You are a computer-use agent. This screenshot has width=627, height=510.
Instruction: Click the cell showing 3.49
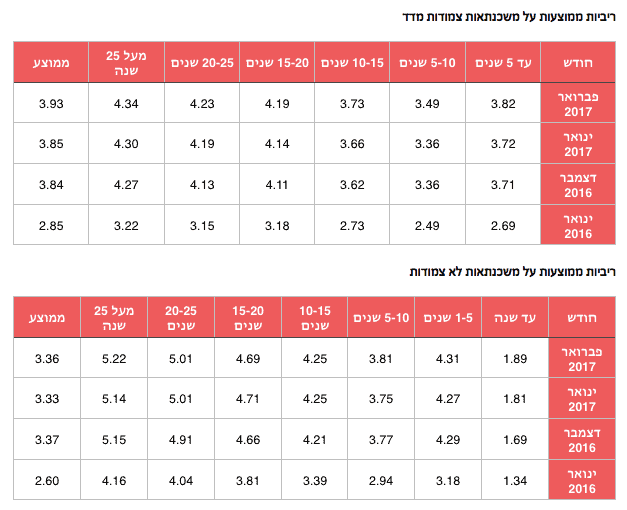[x=427, y=103]
